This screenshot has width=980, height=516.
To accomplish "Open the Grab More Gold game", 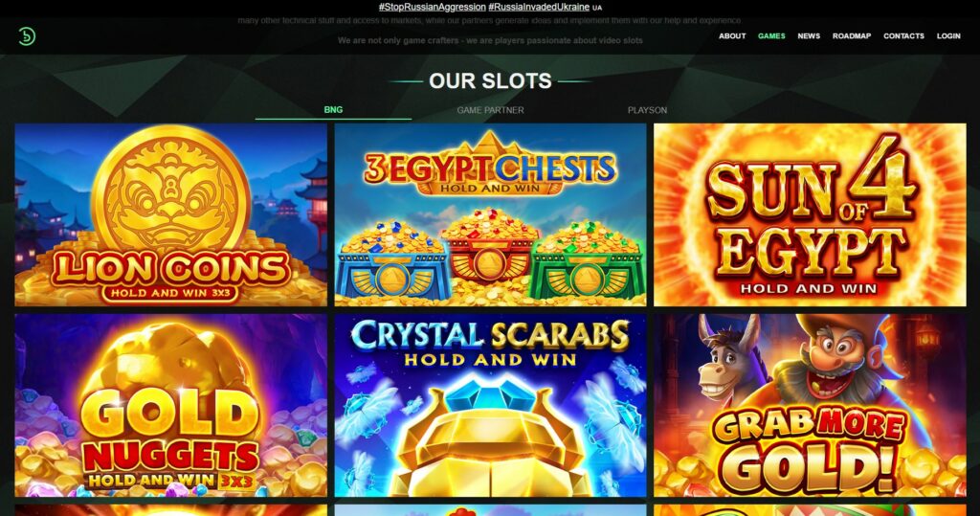I will pyautogui.click(x=810, y=405).
